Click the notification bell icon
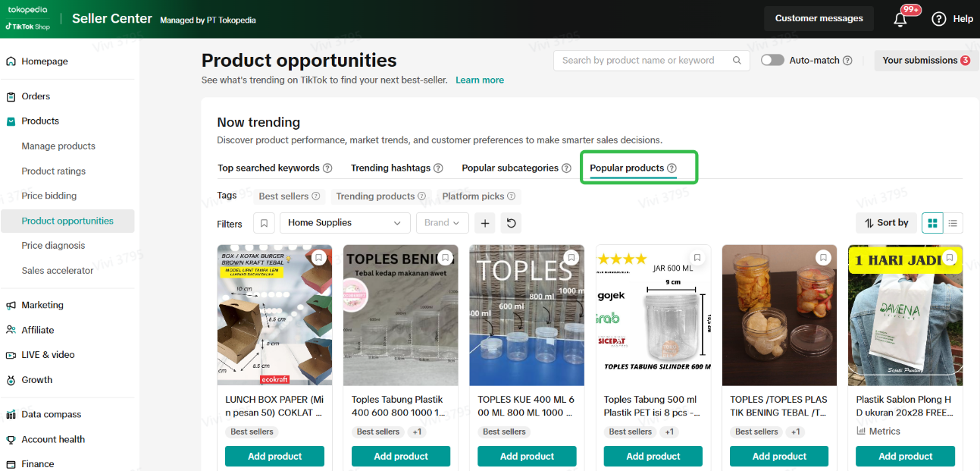This screenshot has width=980, height=471. pyautogui.click(x=900, y=20)
